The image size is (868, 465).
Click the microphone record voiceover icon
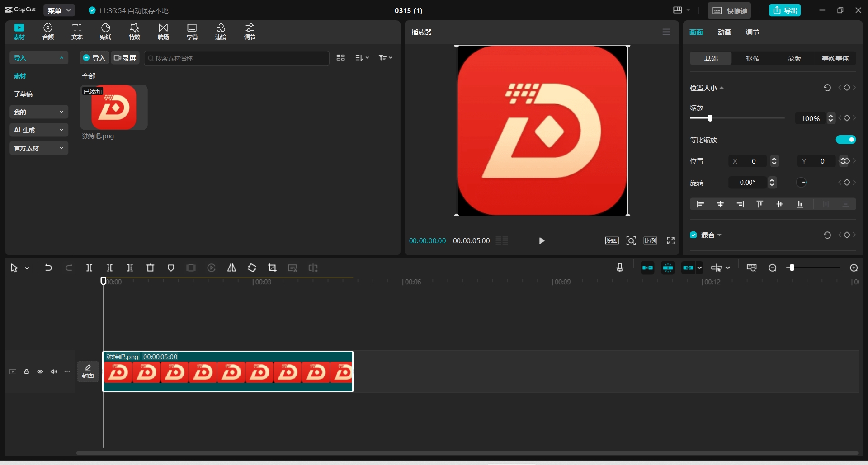coord(620,268)
